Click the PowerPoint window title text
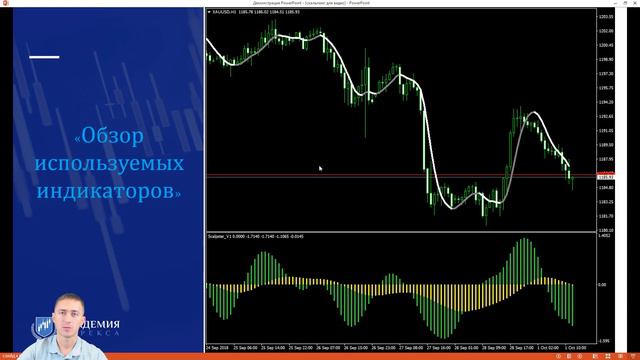The width and height of the screenshot is (640, 360). (x=311, y=3)
